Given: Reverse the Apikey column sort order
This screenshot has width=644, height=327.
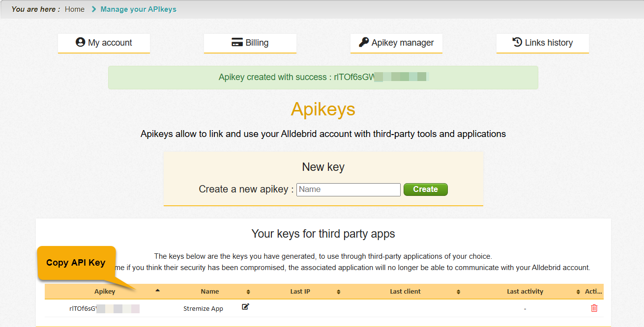Looking at the screenshot, I should [157, 290].
